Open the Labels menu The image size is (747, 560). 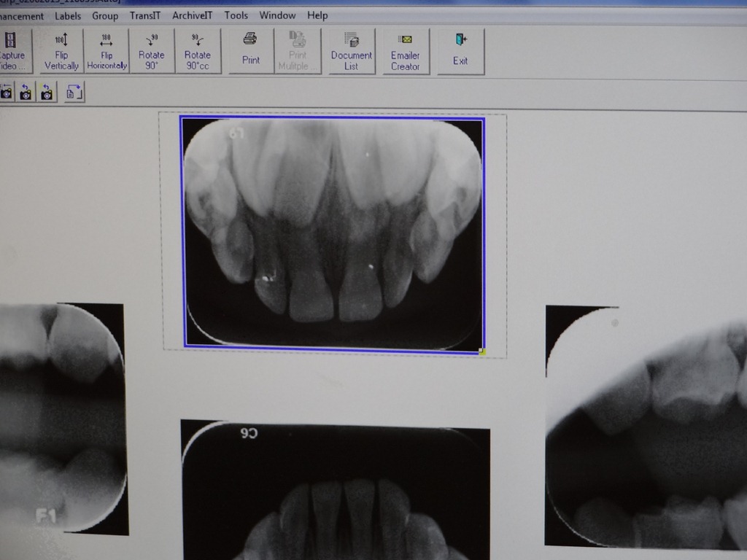coord(68,16)
